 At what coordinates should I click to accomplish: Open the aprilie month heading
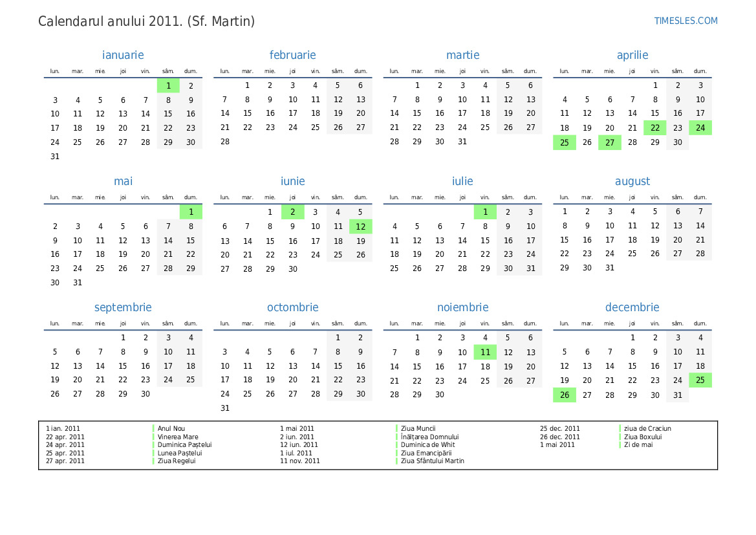(x=632, y=55)
